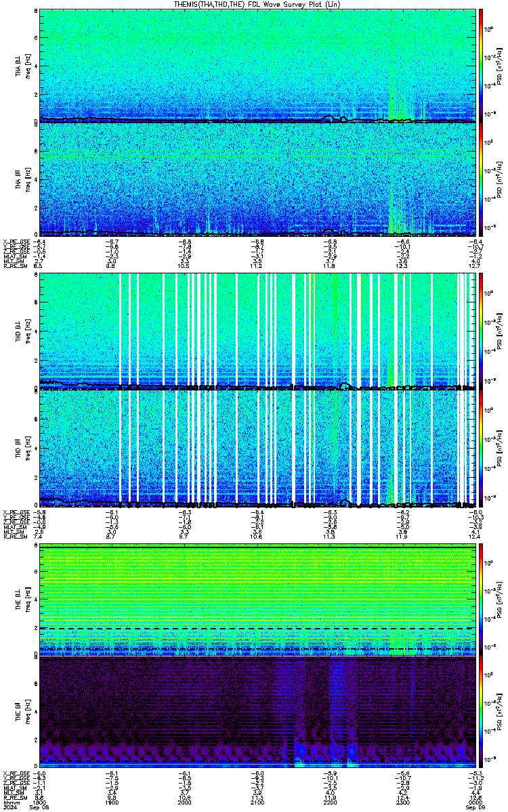Click the color bar next to THD top panel

481,330
